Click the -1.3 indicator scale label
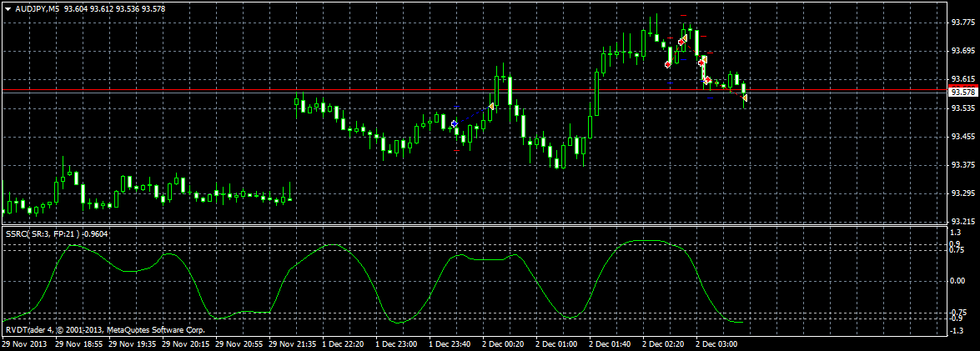 [957, 330]
